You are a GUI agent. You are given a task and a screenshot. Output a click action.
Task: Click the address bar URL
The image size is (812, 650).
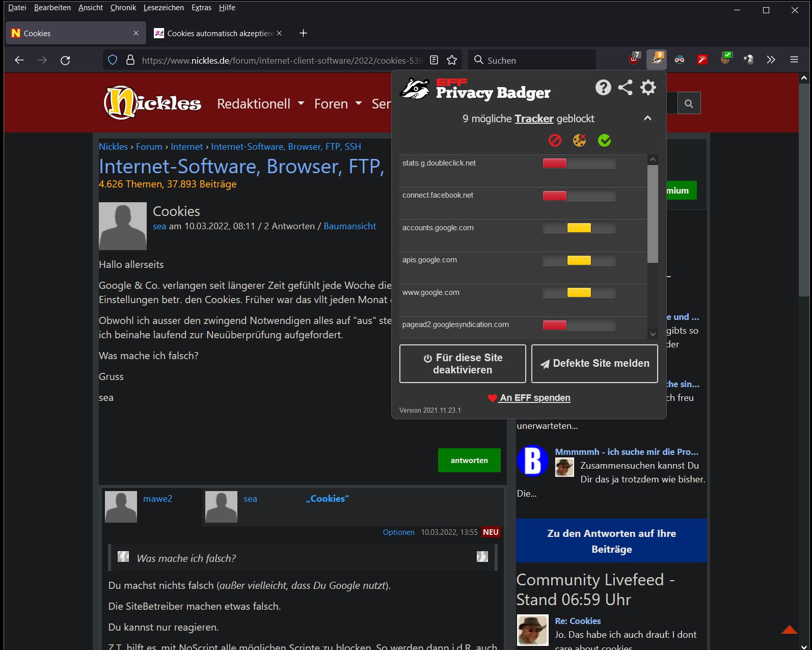pyautogui.click(x=282, y=60)
